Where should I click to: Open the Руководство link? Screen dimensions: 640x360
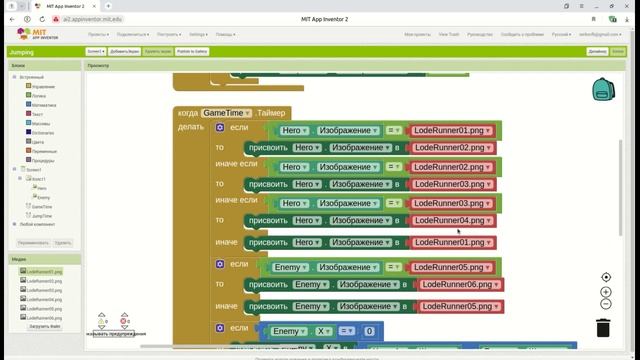[480, 35]
